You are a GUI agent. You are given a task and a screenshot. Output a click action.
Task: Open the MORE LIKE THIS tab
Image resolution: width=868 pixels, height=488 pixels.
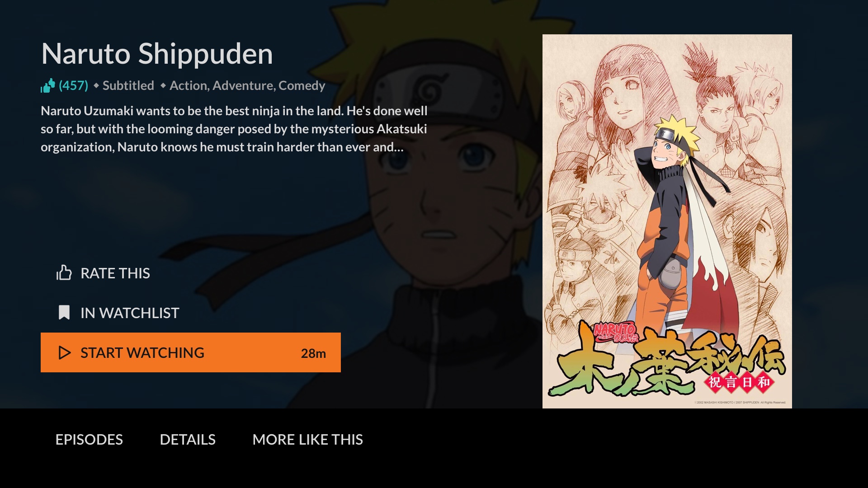tap(307, 440)
